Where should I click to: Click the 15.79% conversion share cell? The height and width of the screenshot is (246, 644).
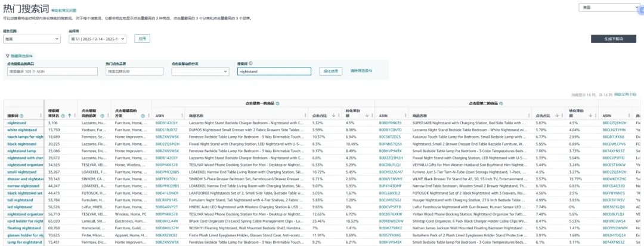(575, 179)
